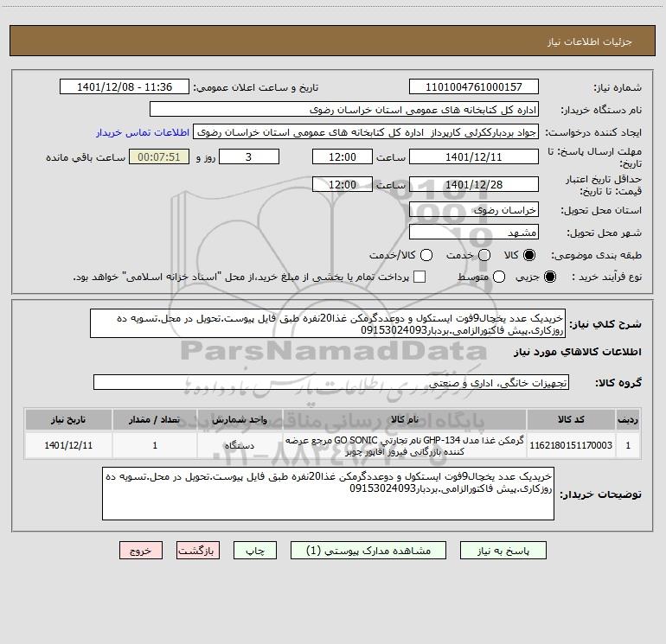This screenshot has width=666, height=644.
Task: Click the date cell 1401/12/11 in table
Action: tap(68, 445)
